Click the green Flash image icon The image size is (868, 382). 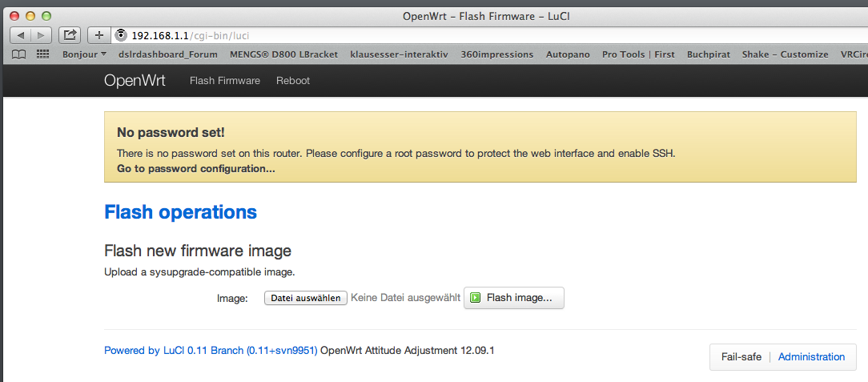475,298
